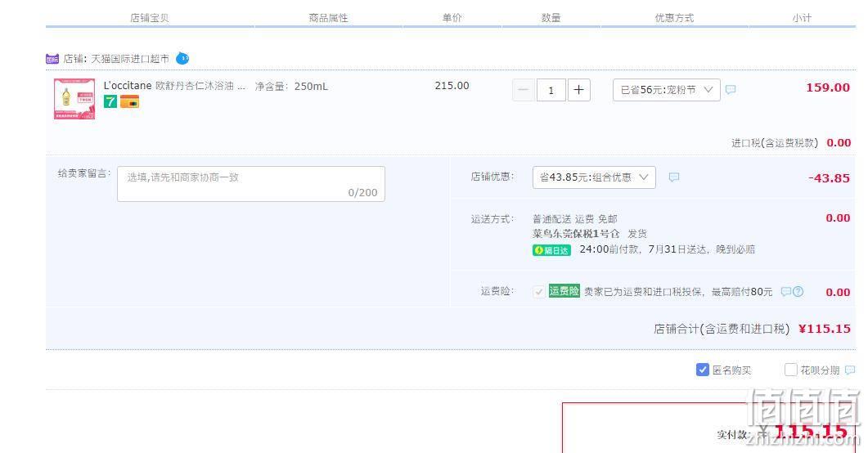Click the 菜鸟东莞保税1号仓 warehouse text

[x=576, y=233]
